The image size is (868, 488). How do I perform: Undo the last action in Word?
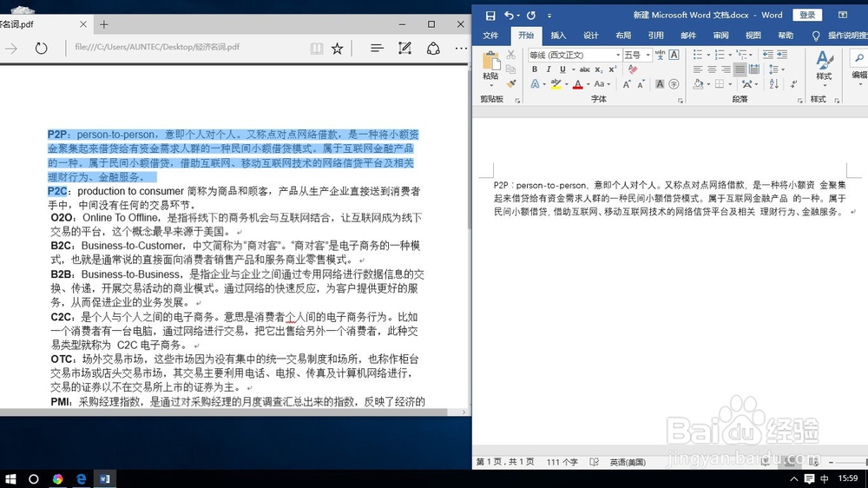click(509, 16)
